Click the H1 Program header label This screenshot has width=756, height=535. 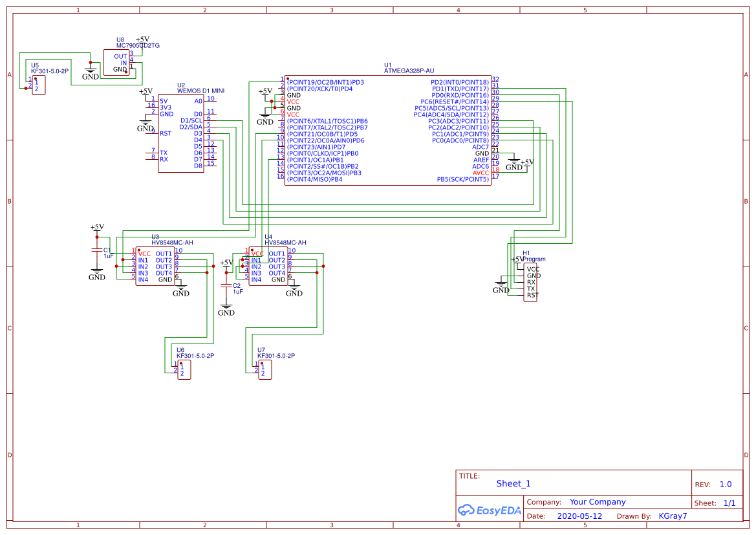click(x=534, y=256)
